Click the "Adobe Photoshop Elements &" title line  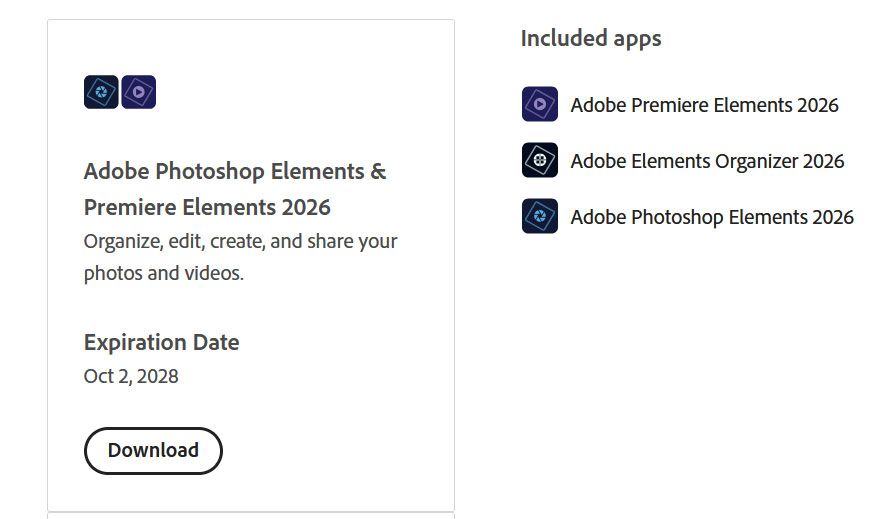coord(235,171)
